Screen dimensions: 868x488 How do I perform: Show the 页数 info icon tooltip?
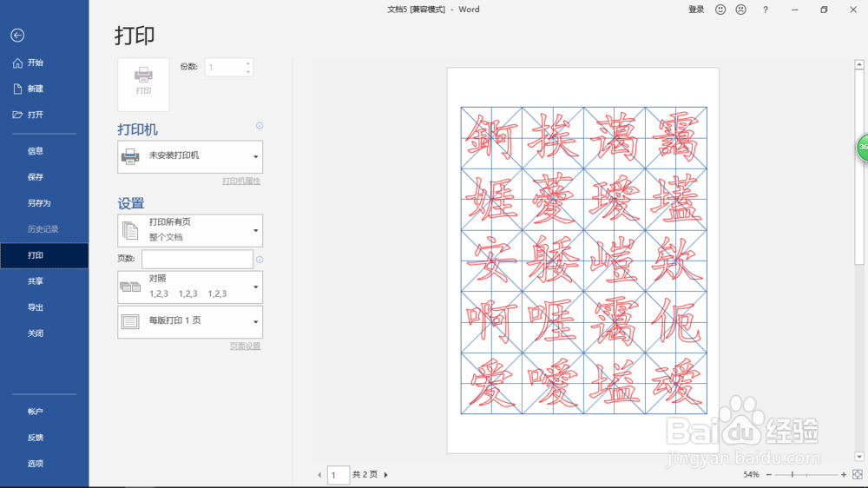pyautogui.click(x=259, y=260)
